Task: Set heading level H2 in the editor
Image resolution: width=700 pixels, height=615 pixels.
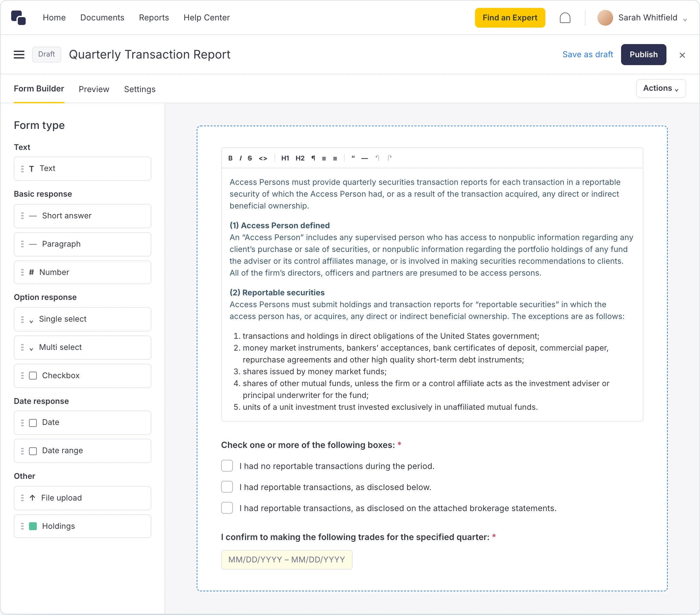Action: (x=300, y=158)
